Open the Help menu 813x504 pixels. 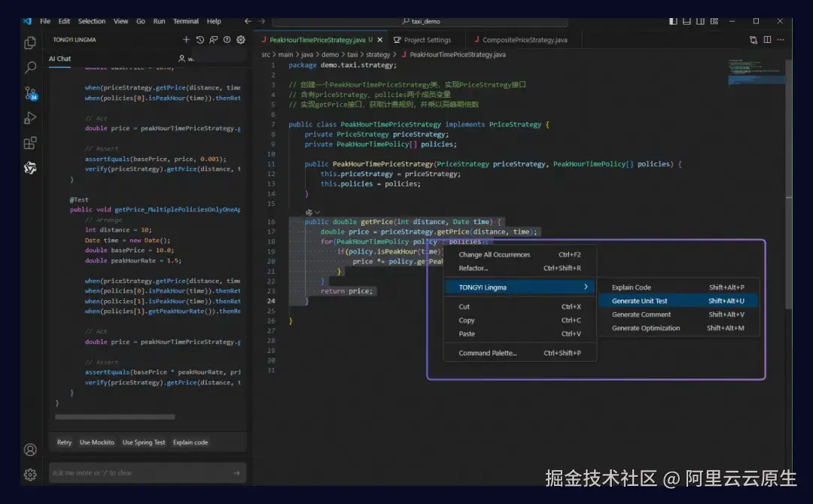tap(214, 21)
